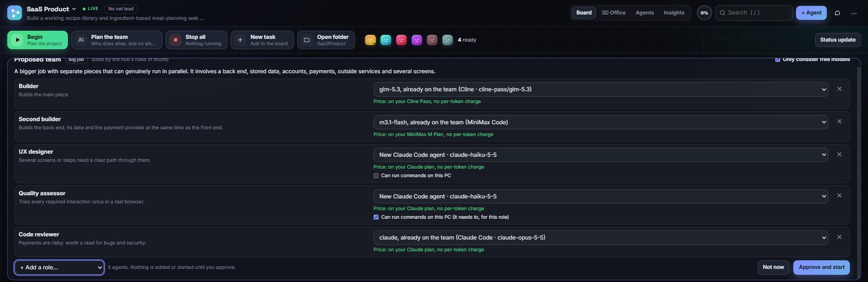Click the cyan agent avatar
This screenshot has width=868, height=282.
click(x=386, y=40)
